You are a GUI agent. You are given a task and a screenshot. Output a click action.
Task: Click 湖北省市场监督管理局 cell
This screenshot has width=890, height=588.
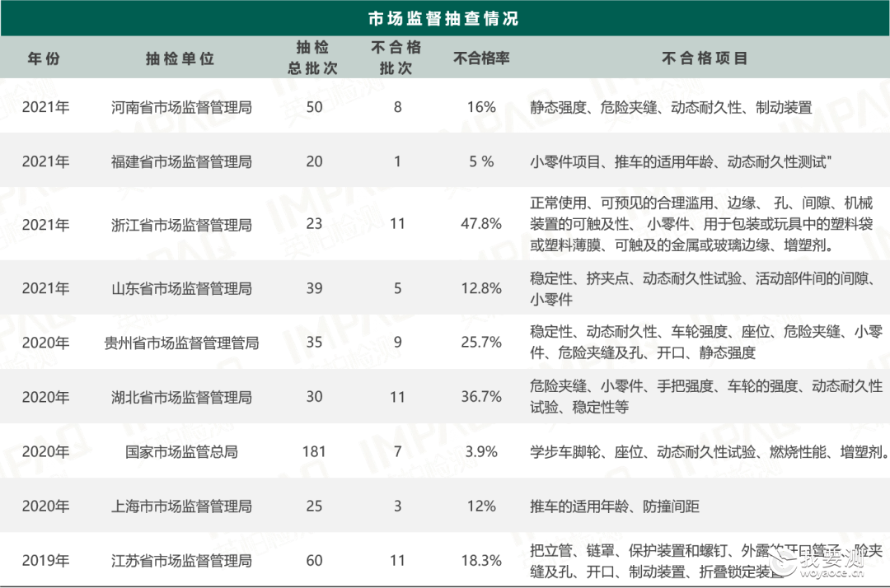pyautogui.click(x=181, y=397)
